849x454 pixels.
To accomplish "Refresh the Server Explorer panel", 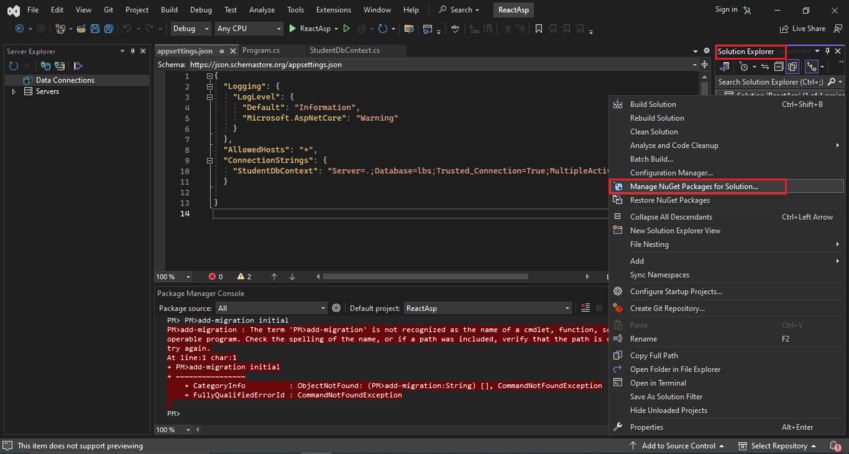I will (14, 66).
